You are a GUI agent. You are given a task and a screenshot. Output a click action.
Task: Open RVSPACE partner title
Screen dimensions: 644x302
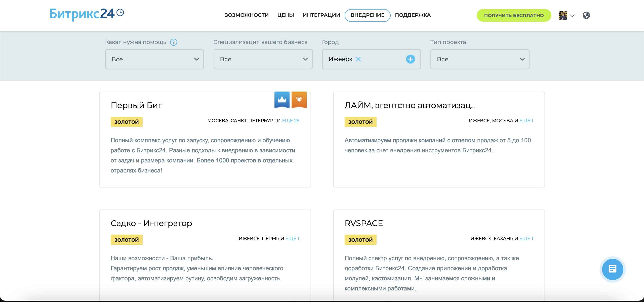[364, 223]
